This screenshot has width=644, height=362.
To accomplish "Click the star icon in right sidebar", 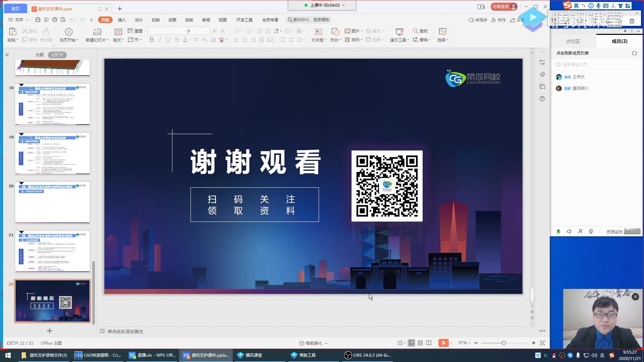I will (x=542, y=74).
